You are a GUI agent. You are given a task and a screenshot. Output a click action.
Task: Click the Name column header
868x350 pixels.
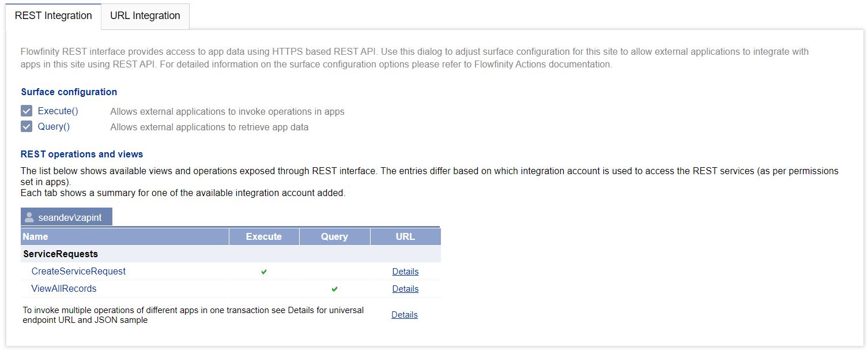(x=36, y=236)
